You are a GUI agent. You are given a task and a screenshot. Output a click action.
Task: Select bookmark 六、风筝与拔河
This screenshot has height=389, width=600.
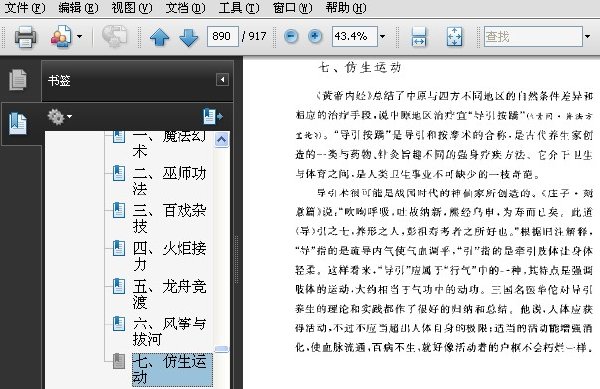click(170, 331)
